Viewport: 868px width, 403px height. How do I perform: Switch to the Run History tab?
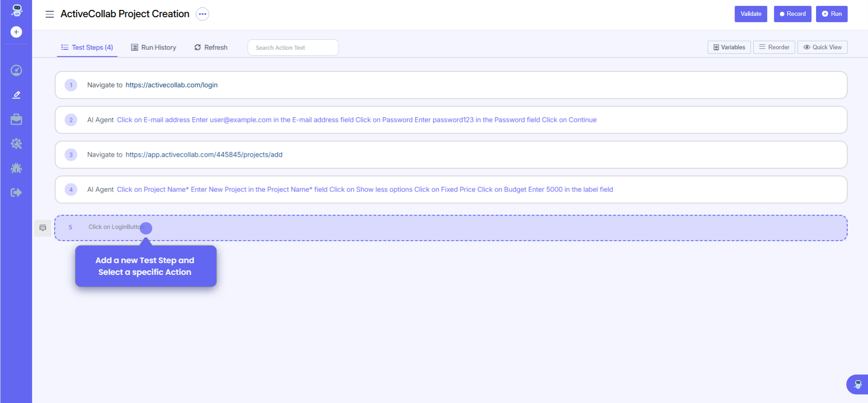tap(154, 48)
